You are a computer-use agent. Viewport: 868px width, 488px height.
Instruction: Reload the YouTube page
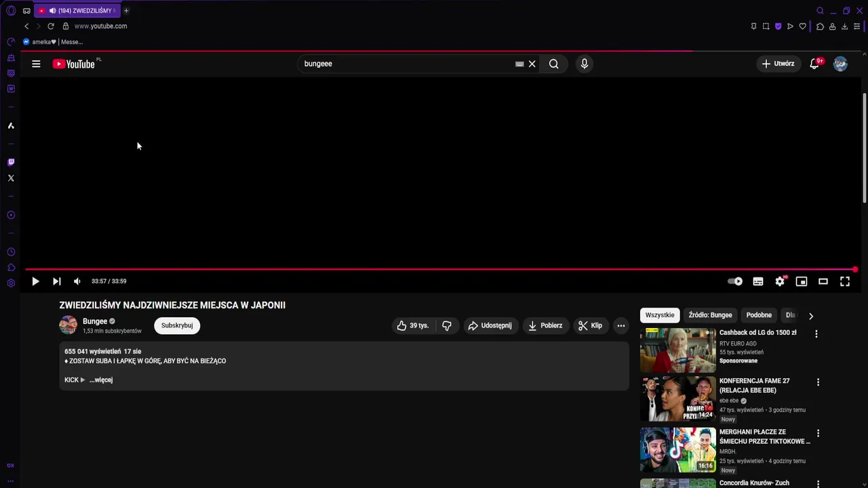coord(50,26)
